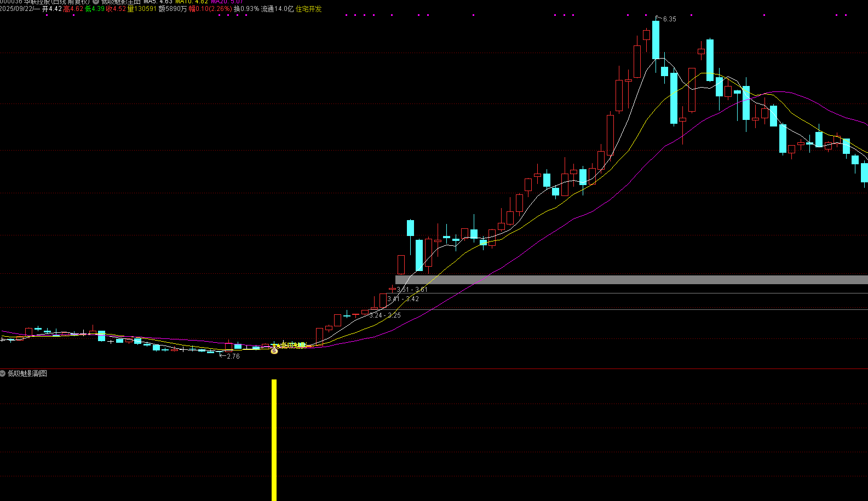Click the yellow signal bar in the sub-chart
The image size is (868, 501).
(x=274, y=440)
